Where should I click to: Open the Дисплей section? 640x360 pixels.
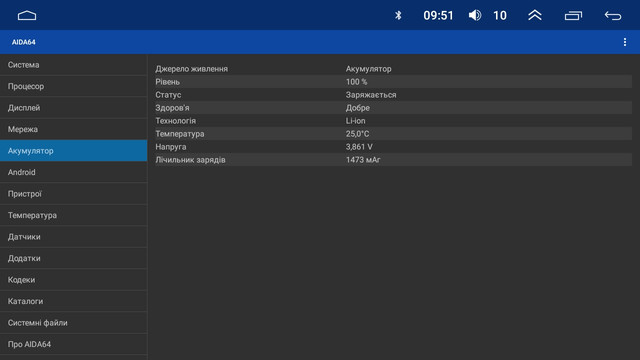point(73,108)
